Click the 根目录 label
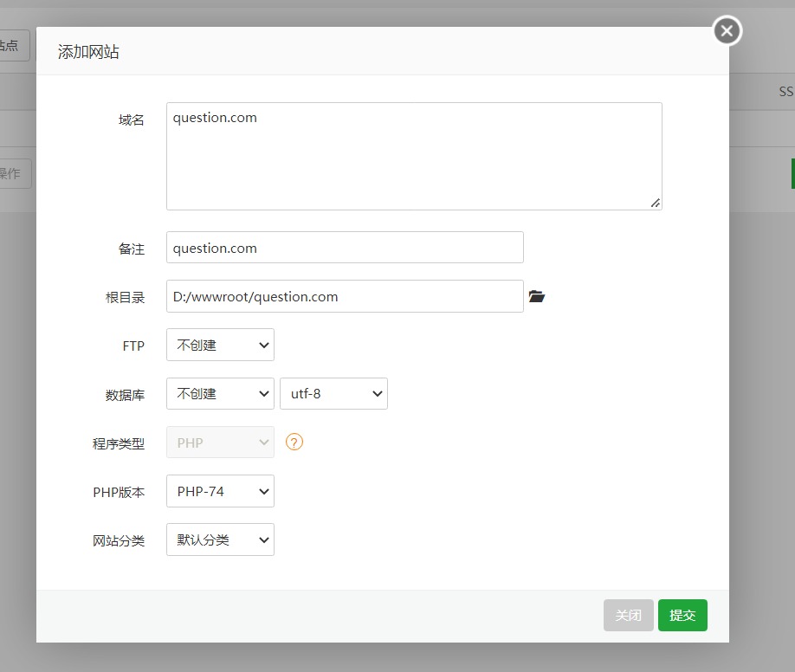Viewport: 795px width, 672px height. (125, 297)
